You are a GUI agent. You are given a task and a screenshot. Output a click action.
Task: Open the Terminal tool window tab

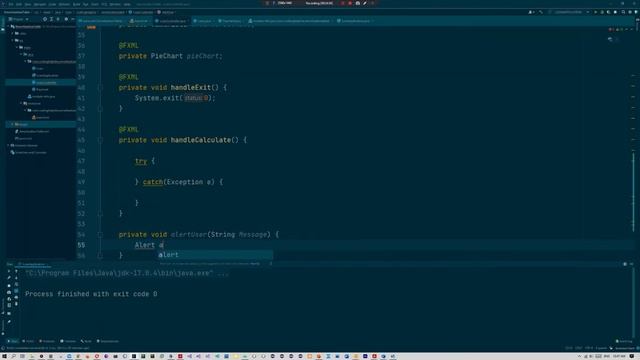pyautogui.click(x=68, y=341)
